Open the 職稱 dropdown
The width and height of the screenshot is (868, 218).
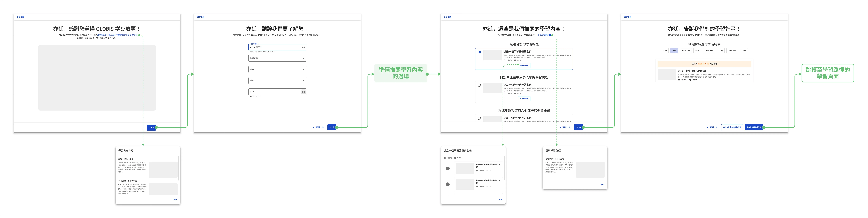277,70
